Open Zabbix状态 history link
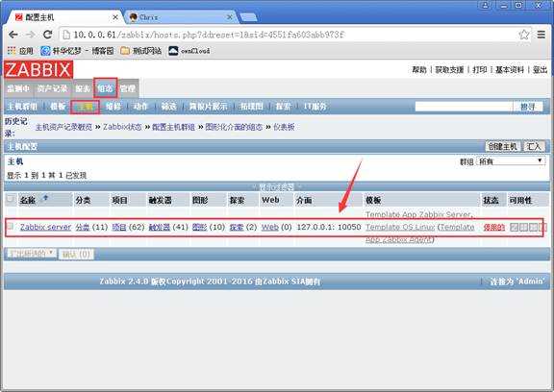The width and height of the screenshot is (554, 392). 122,127
